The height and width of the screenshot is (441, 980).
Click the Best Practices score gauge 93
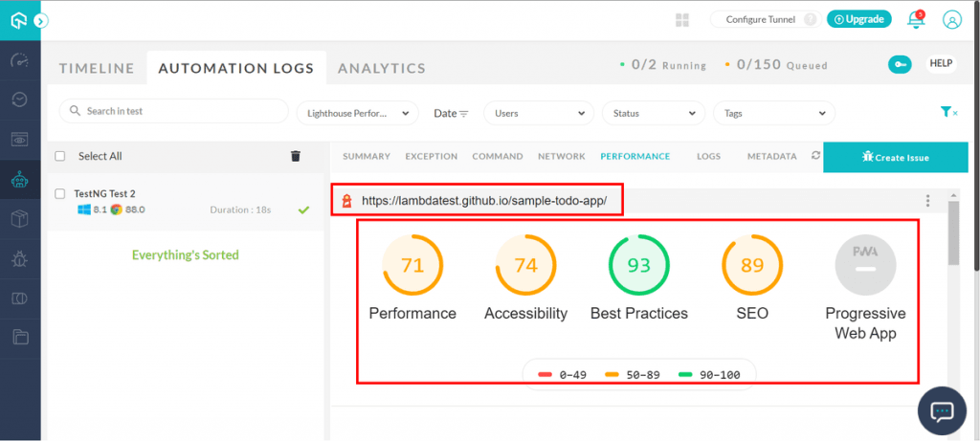point(638,266)
